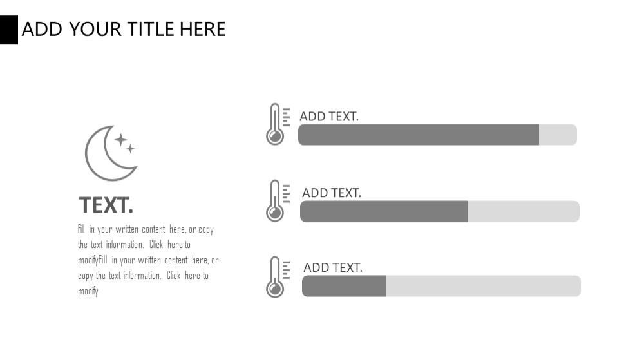Select the first 'ADD TEXT.' label

[x=329, y=117]
